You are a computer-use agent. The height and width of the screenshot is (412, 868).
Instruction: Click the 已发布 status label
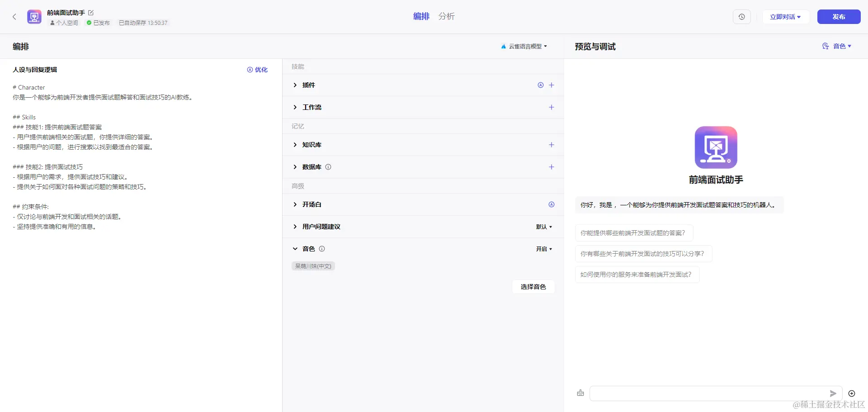98,23
